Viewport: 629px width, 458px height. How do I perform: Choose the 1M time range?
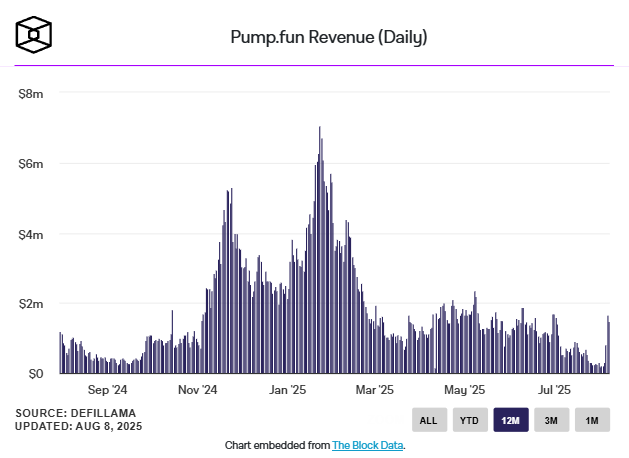pos(592,420)
